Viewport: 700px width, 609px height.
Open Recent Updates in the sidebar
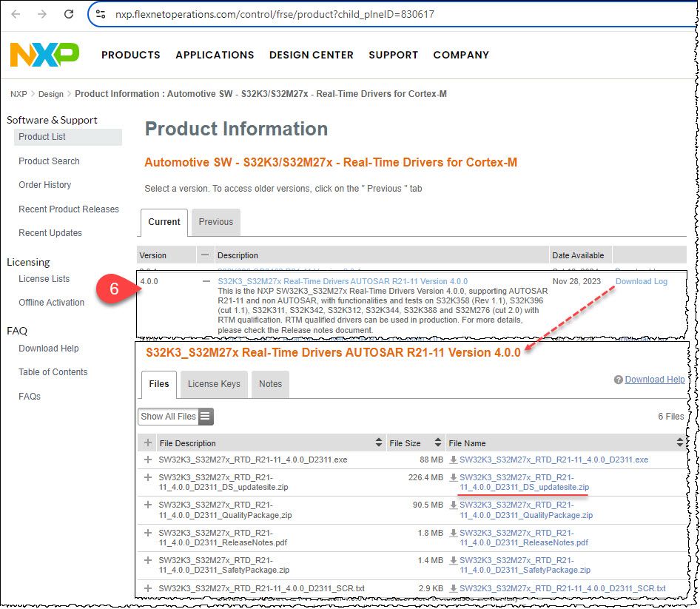pyautogui.click(x=50, y=233)
